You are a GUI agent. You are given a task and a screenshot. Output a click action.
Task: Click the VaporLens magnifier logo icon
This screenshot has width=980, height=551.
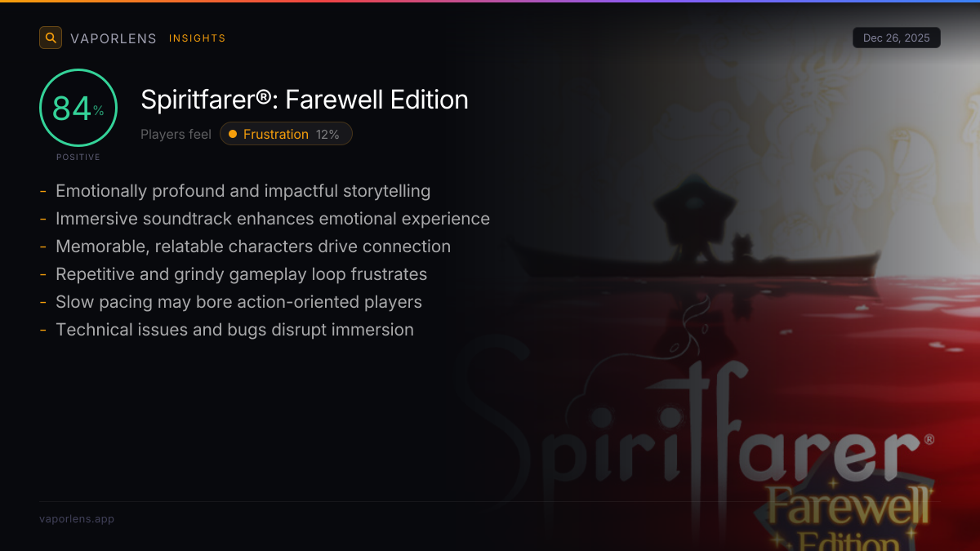pyautogui.click(x=51, y=38)
